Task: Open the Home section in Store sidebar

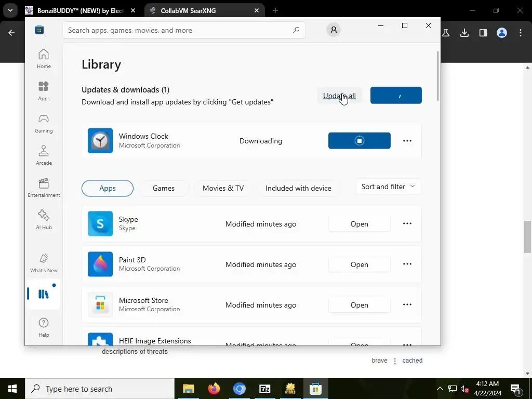Action: [x=44, y=59]
